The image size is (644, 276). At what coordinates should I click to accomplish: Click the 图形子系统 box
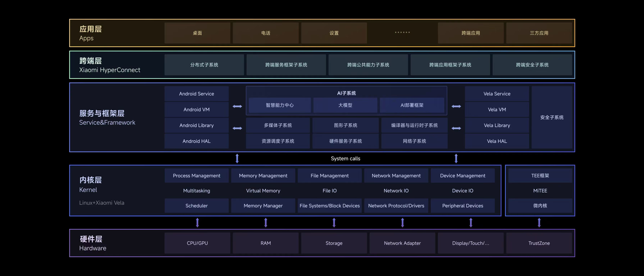pos(346,125)
